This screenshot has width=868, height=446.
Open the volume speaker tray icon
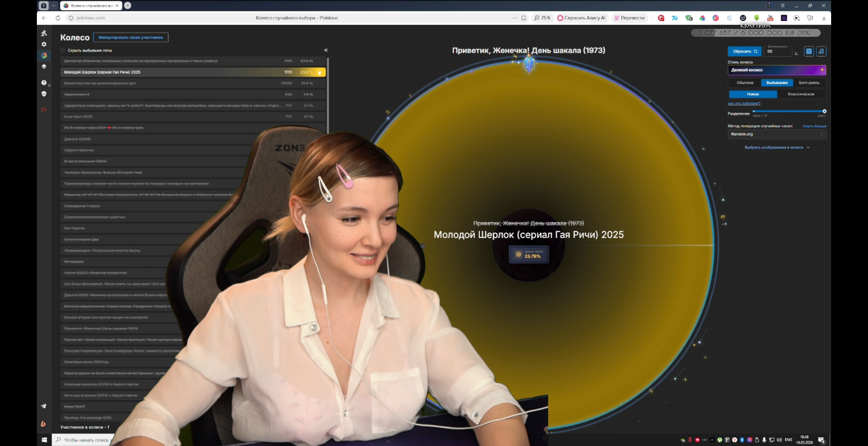coord(779,440)
